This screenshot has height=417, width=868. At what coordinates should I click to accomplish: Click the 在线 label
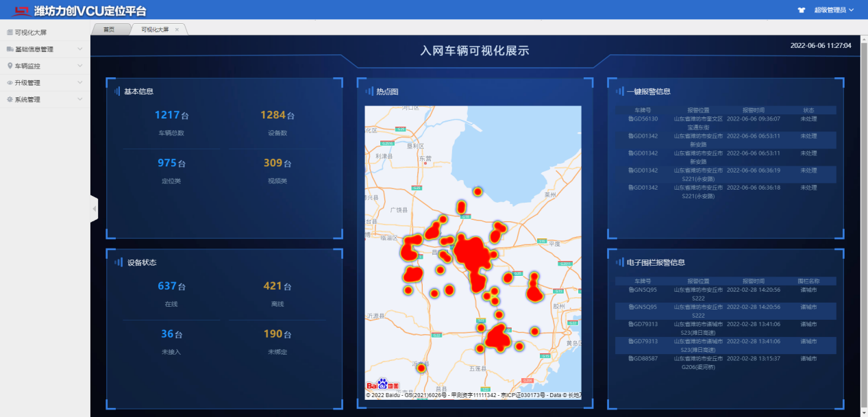(171, 304)
